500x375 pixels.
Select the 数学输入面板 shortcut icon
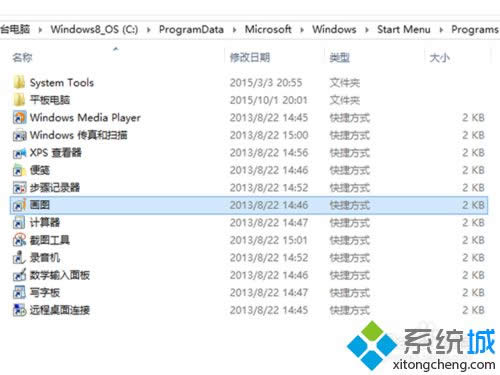click(x=19, y=275)
